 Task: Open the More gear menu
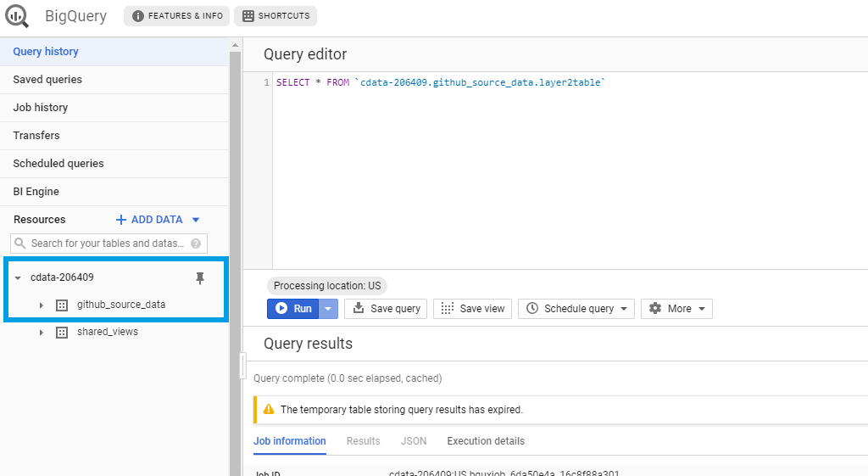[x=676, y=309]
